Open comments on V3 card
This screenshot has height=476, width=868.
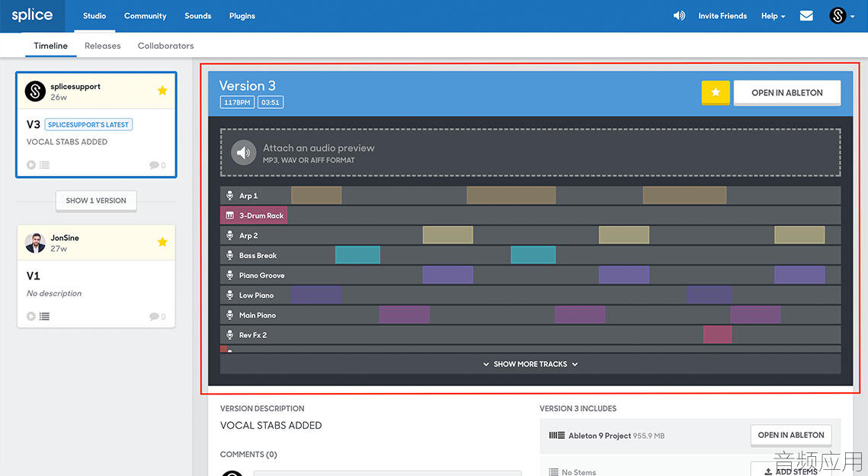tap(157, 165)
